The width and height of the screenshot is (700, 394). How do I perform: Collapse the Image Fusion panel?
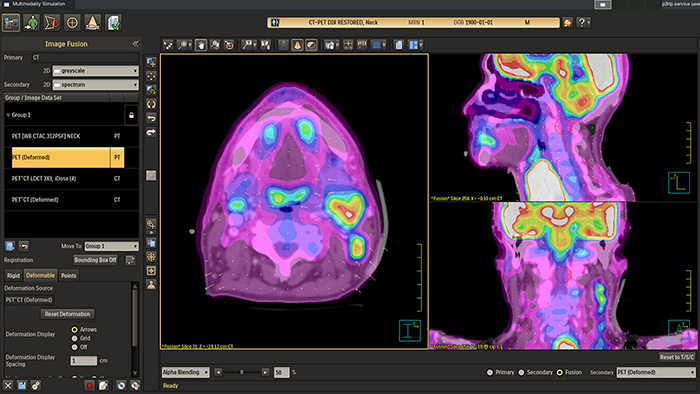(x=135, y=44)
